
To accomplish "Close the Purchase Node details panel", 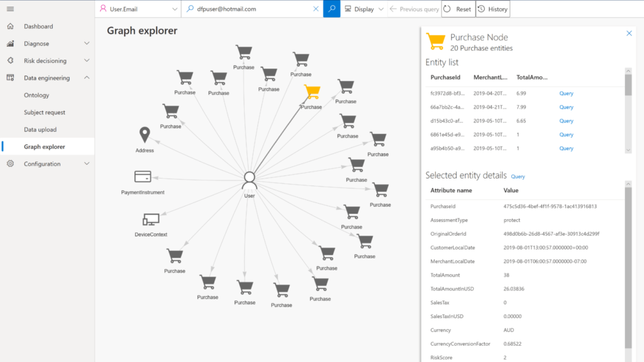I will 629,33.
